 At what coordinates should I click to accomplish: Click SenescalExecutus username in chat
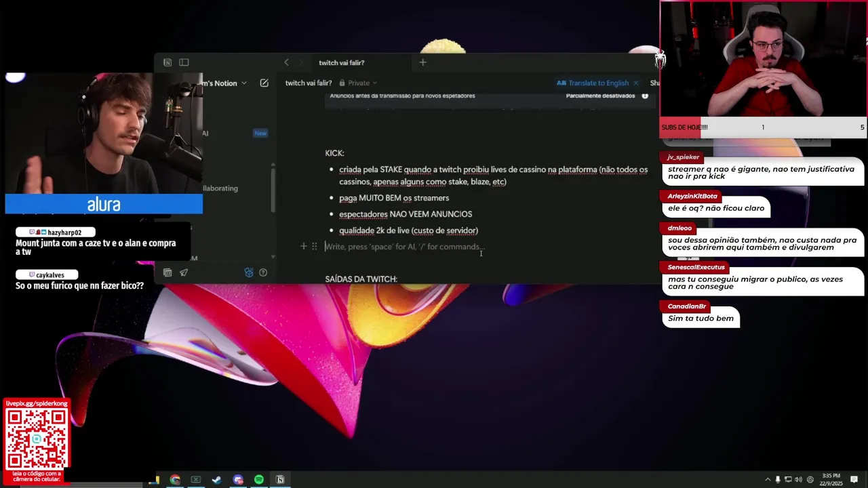click(x=696, y=267)
